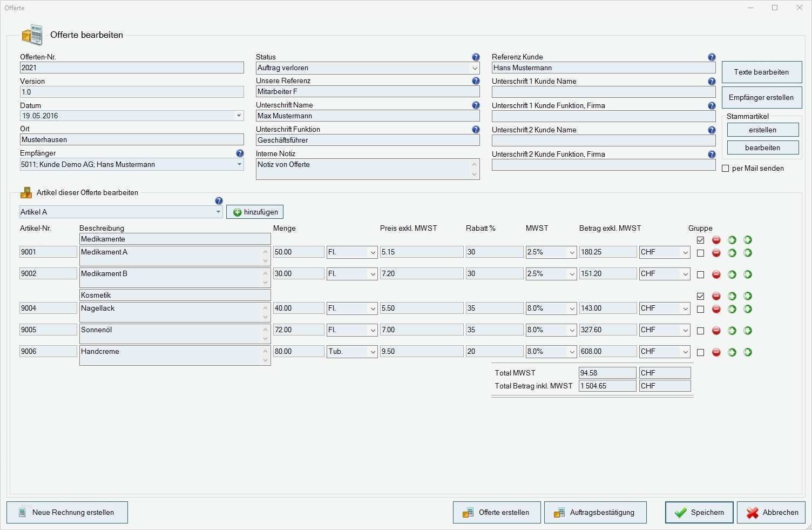Click the Referenz Kunde field
The image size is (812, 530).
point(604,68)
